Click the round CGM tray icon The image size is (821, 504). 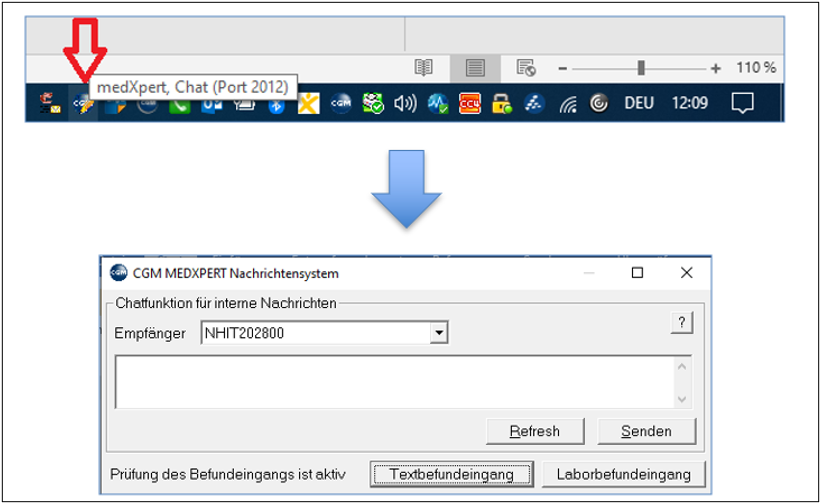click(x=340, y=103)
